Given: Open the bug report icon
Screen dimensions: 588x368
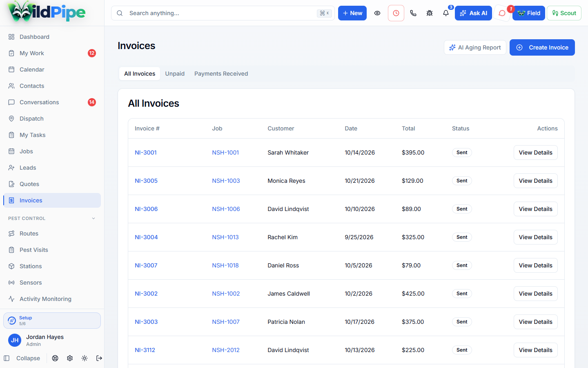Looking at the screenshot, I should (x=430, y=13).
